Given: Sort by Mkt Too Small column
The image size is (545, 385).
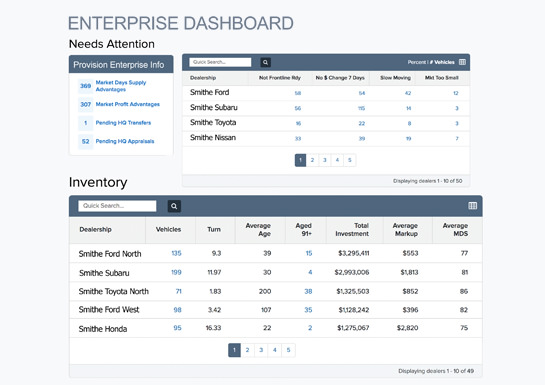Looking at the screenshot, I should [441, 78].
